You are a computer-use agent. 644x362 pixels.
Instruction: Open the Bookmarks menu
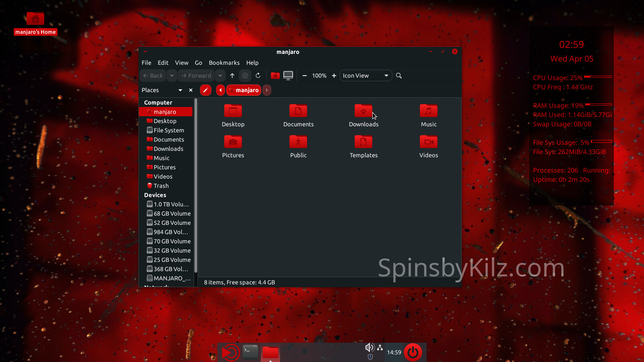pyautogui.click(x=224, y=63)
